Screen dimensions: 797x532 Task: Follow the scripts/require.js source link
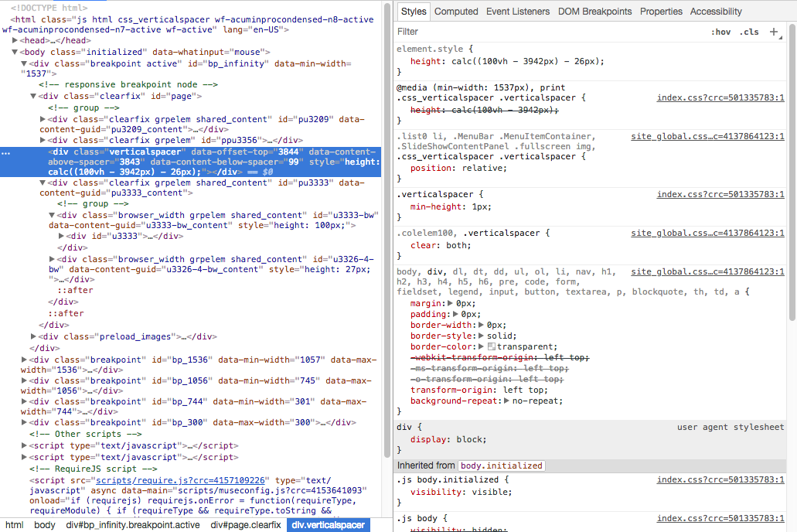tap(180, 481)
